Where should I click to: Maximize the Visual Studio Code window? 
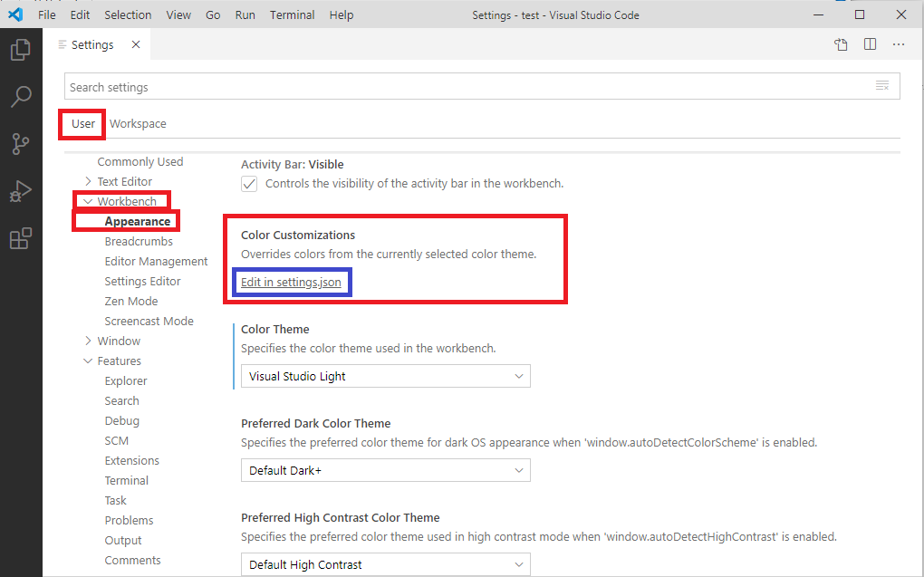[x=860, y=14]
